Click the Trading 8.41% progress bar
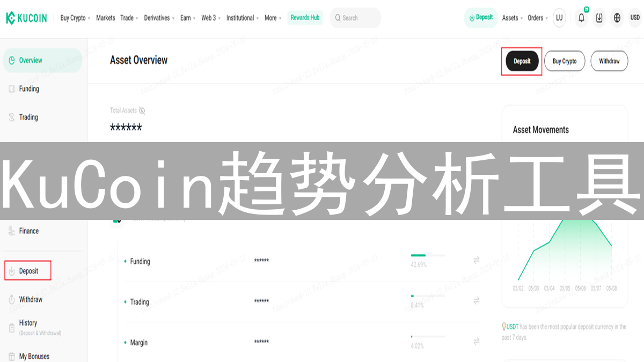 click(x=428, y=295)
